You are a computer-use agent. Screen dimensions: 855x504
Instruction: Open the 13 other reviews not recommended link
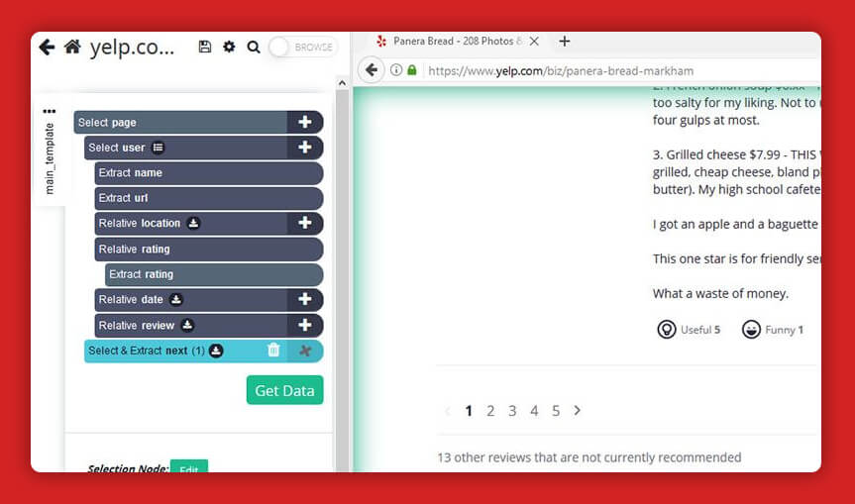[x=588, y=457]
